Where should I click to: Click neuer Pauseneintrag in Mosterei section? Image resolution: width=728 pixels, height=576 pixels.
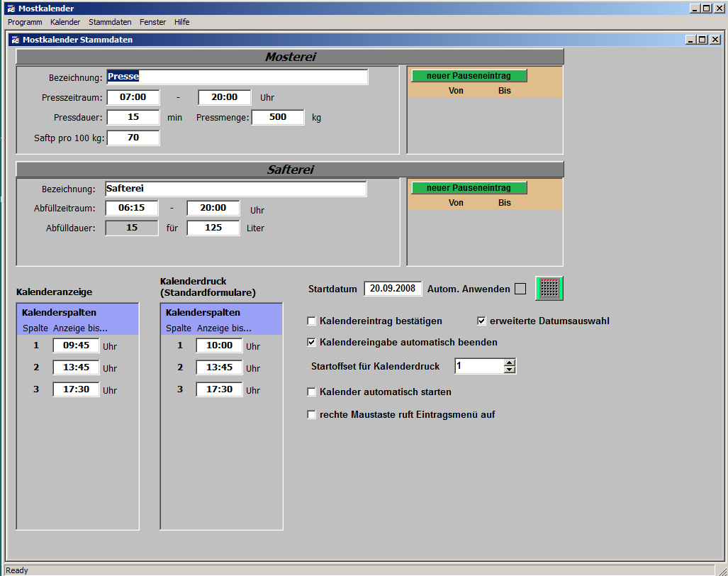point(469,76)
